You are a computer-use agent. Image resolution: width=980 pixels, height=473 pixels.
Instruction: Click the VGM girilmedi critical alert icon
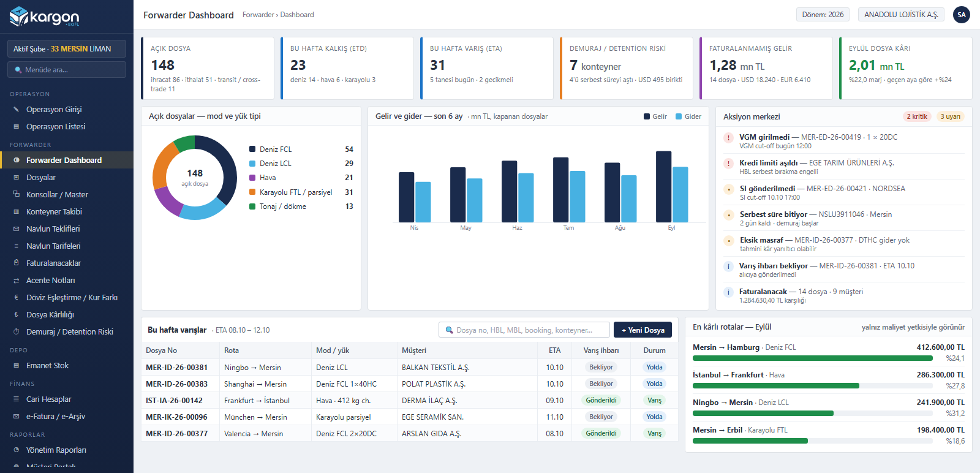click(729, 138)
